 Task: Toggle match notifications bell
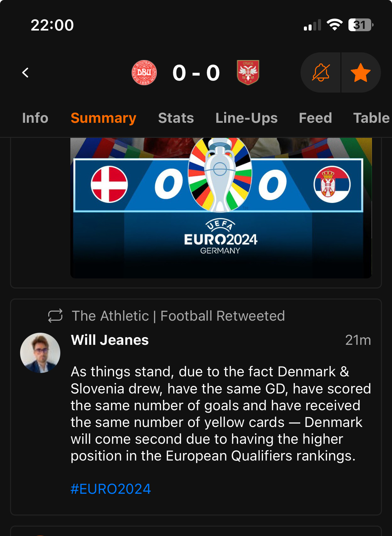pyautogui.click(x=321, y=72)
